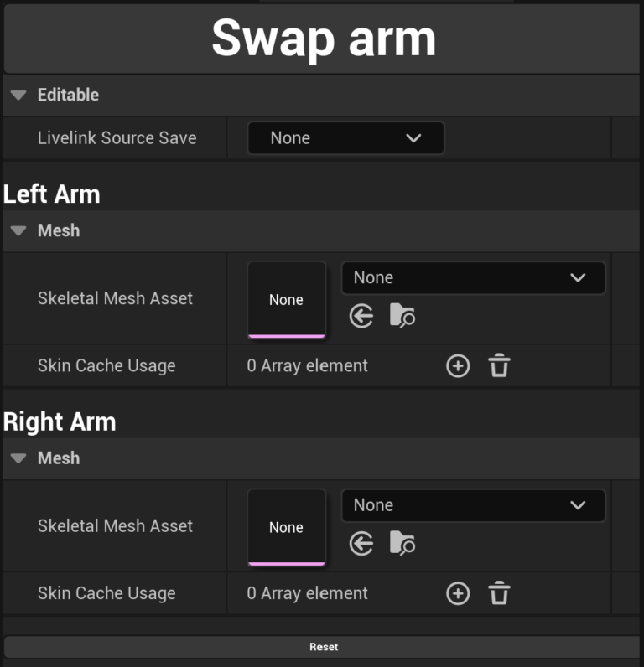Click the Right Arm mesh thumbnail
The width and height of the screenshot is (644, 667).
click(x=286, y=527)
